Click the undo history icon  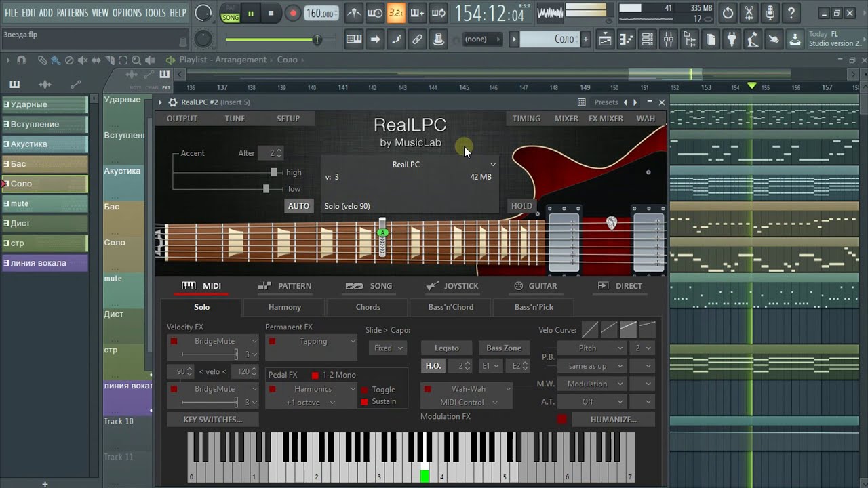728,13
